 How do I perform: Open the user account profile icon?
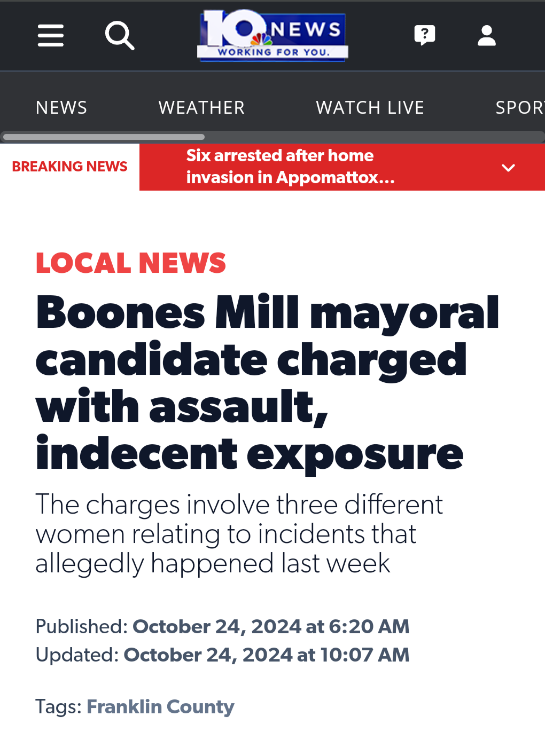click(487, 36)
